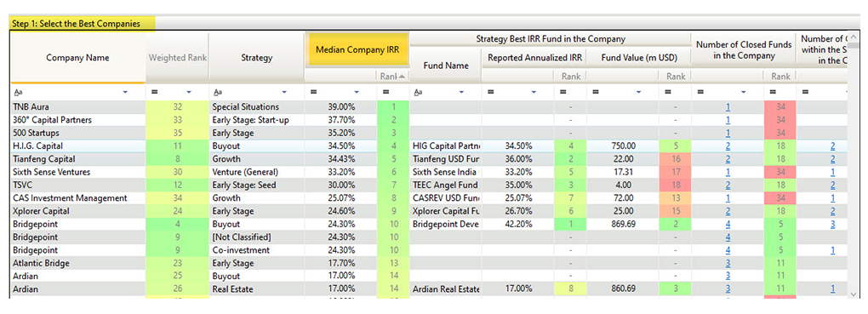The height and width of the screenshot is (314, 868).
Task: Open the Median Company IRR filter dropdown arrow
Action: pyautogui.click(x=357, y=92)
